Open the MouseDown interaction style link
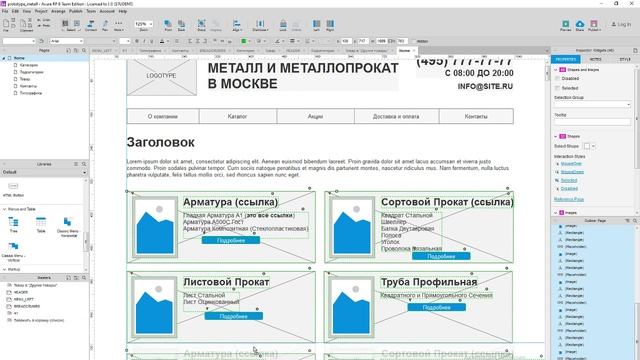 (x=572, y=172)
